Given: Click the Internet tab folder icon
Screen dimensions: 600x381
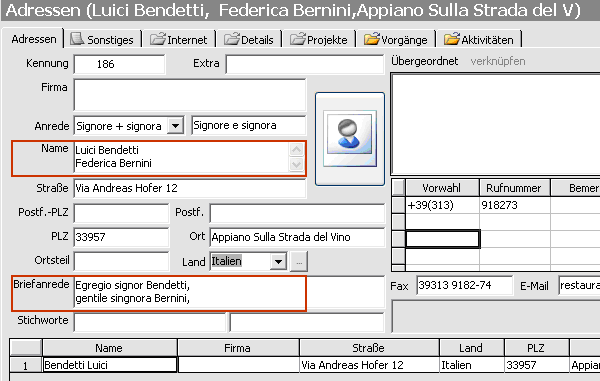Looking at the screenshot, I should (157, 39).
